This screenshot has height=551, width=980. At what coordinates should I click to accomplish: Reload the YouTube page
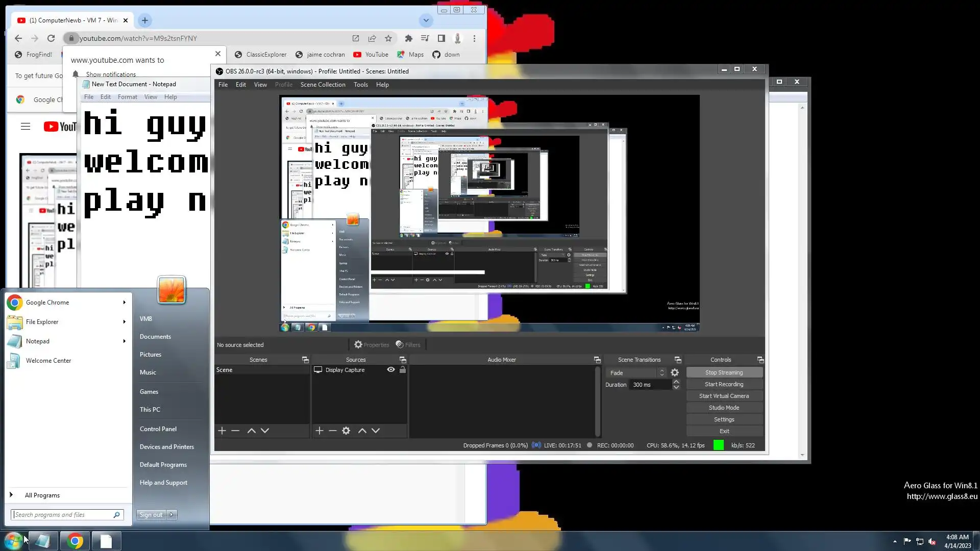(51, 38)
